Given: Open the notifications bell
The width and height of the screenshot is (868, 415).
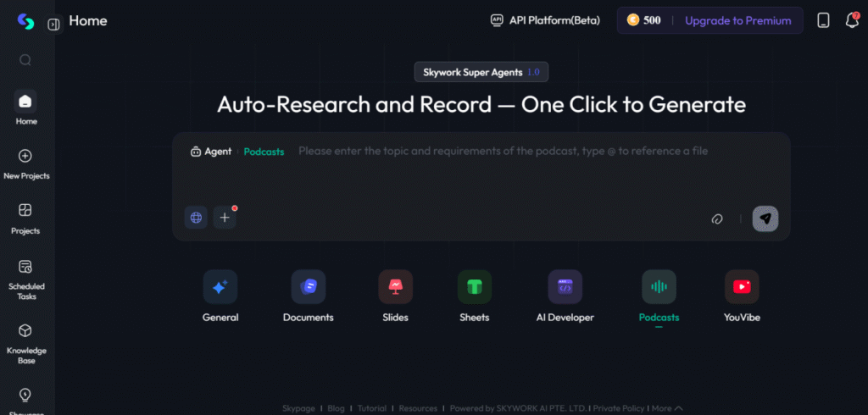Looking at the screenshot, I should coord(852,20).
